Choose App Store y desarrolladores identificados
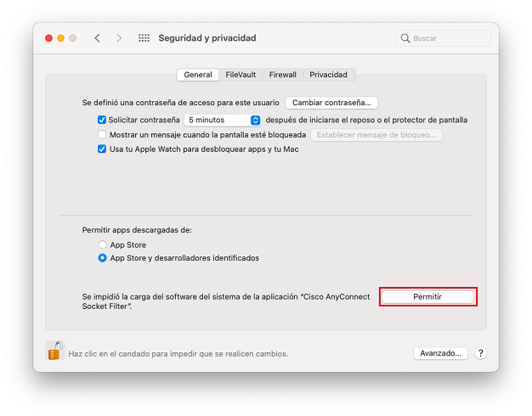532x416 pixels. point(103,258)
